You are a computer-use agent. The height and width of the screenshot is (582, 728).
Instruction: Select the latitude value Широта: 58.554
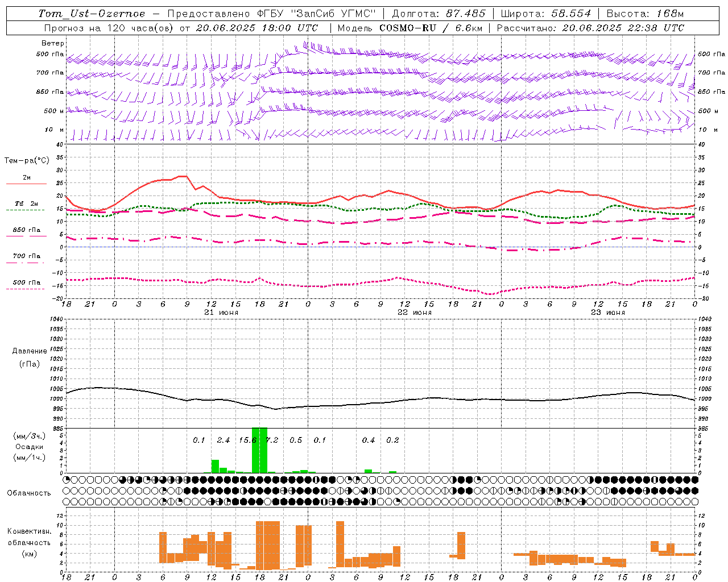[x=545, y=14]
